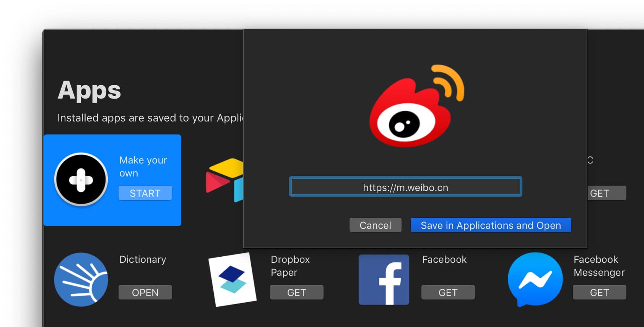Click the Make your own plus icon

81,180
